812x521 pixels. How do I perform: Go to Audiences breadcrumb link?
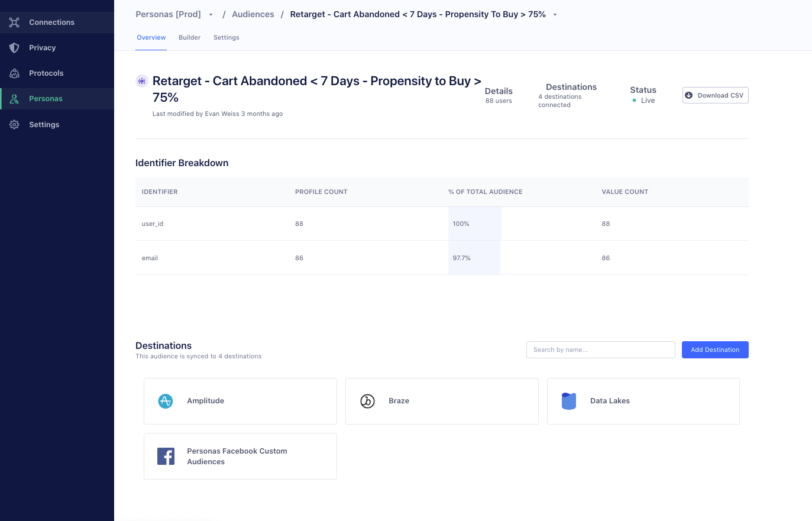253,14
